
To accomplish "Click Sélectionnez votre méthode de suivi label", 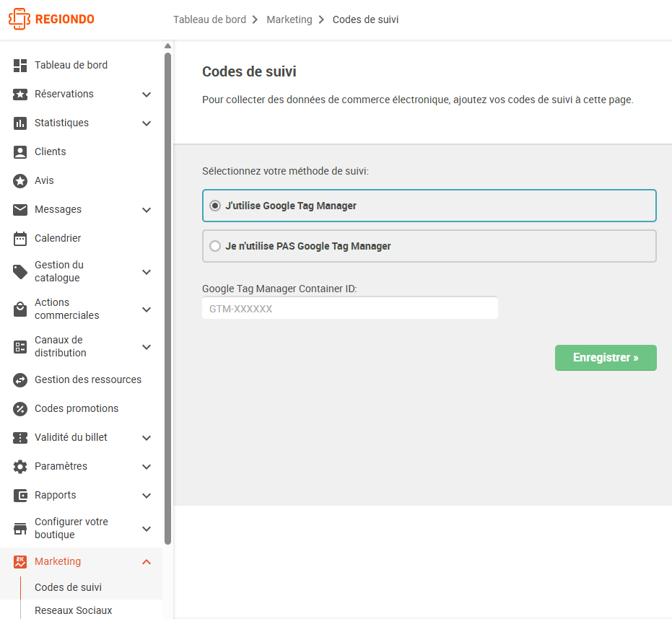I will pos(285,171).
